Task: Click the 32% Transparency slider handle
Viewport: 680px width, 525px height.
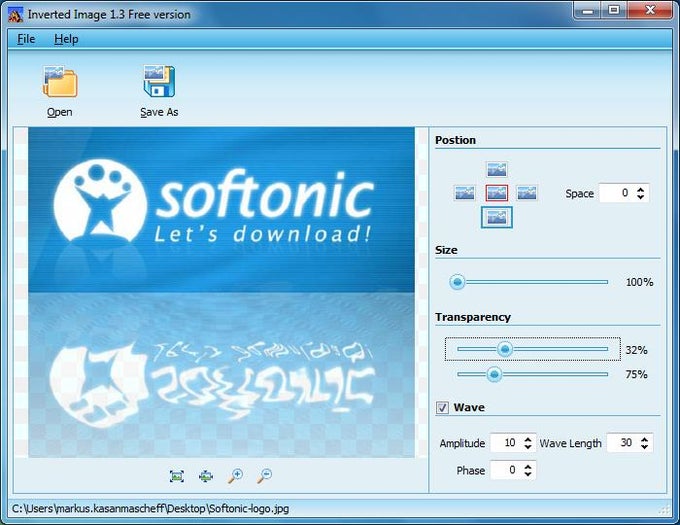Action: 504,349
